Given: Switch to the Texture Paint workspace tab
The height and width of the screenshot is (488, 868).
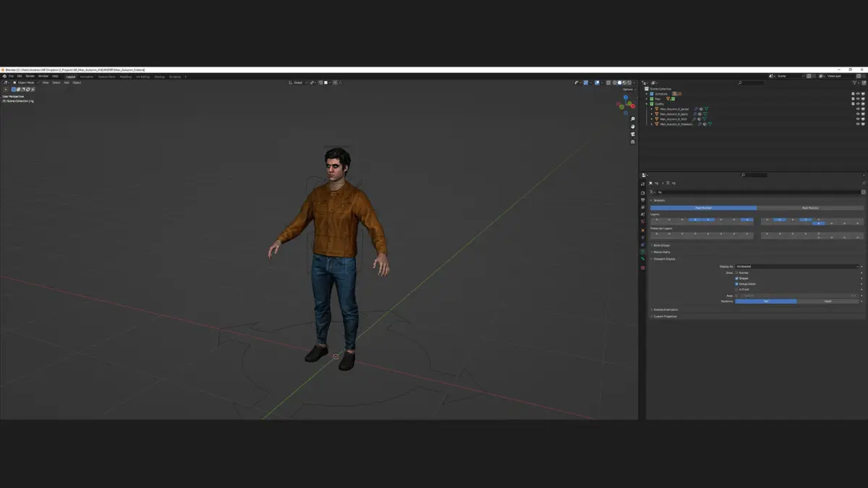Looking at the screenshot, I should click(x=107, y=76).
